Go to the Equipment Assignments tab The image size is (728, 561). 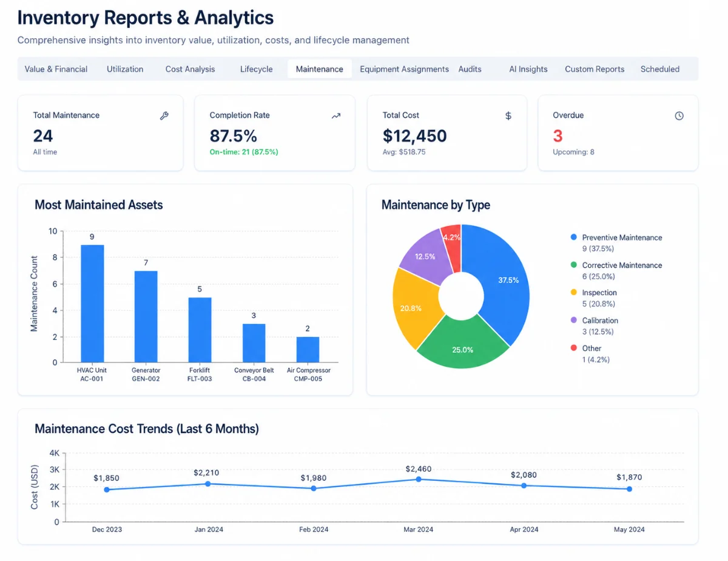coord(404,69)
